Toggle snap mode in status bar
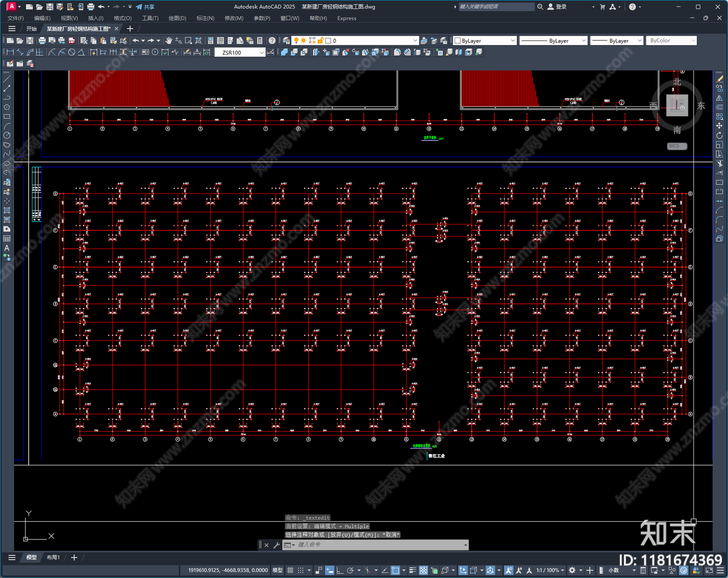The image size is (728, 578). 301,570
